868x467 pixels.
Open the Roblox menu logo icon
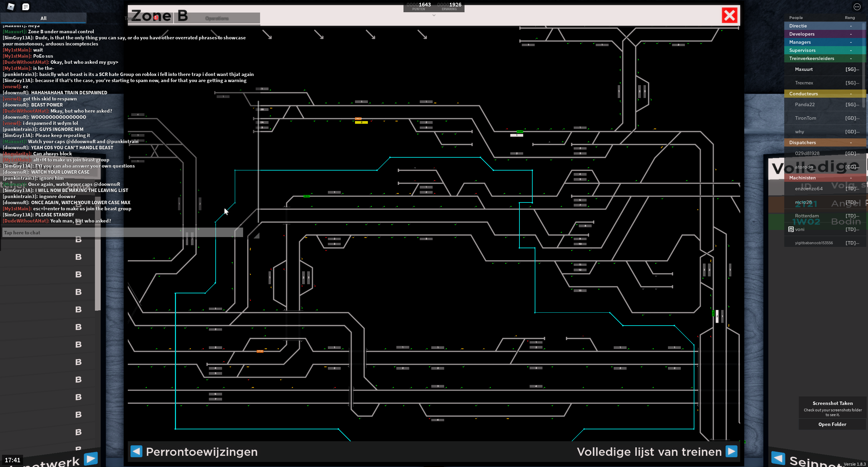click(11, 6)
